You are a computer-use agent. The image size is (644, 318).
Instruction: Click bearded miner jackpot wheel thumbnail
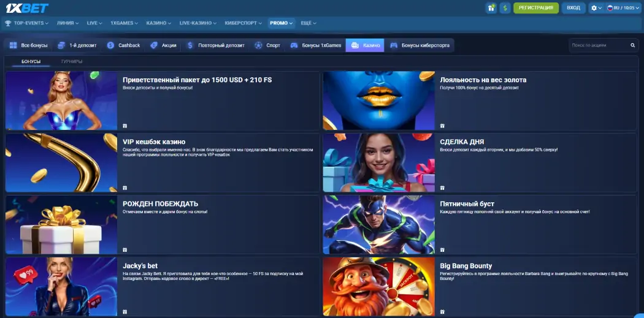tap(378, 286)
